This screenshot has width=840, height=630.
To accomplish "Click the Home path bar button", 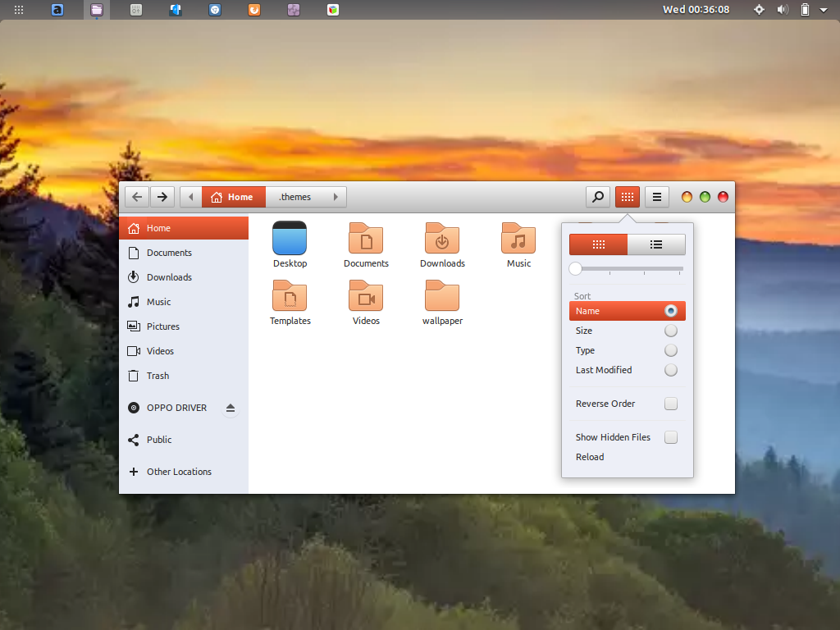I will 234,197.
